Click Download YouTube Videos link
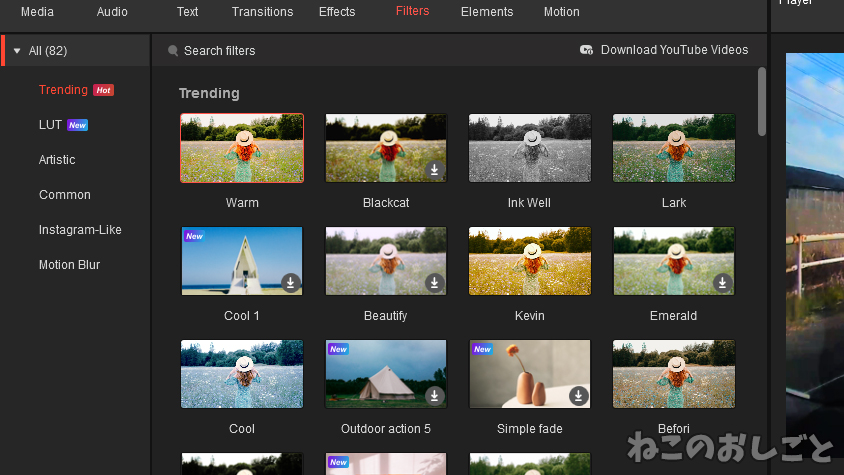The height and width of the screenshot is (475, 844). pos(674,50)
